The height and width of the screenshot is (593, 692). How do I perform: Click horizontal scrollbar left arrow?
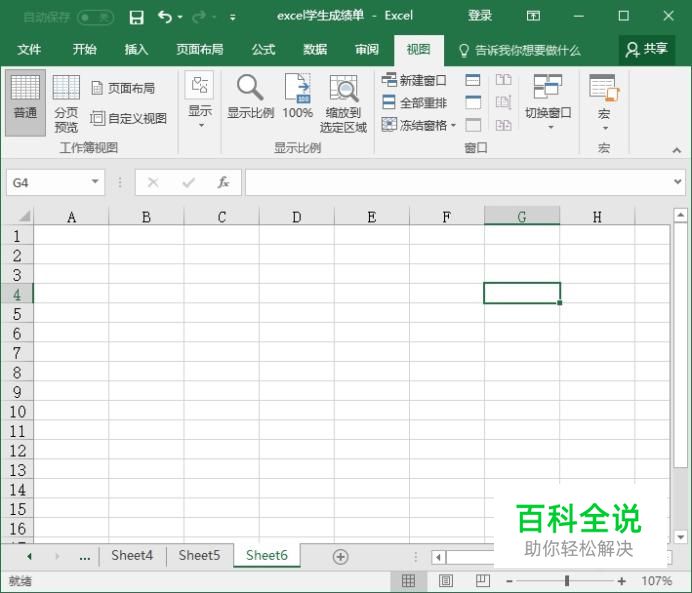pyautogui.click(x=438, y=557)
